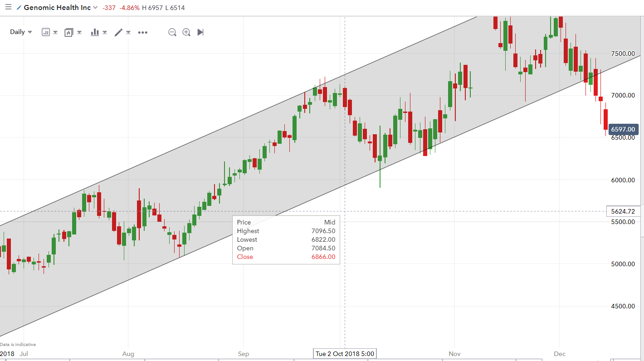Select the pencil drawing tool

pos(118,32)
